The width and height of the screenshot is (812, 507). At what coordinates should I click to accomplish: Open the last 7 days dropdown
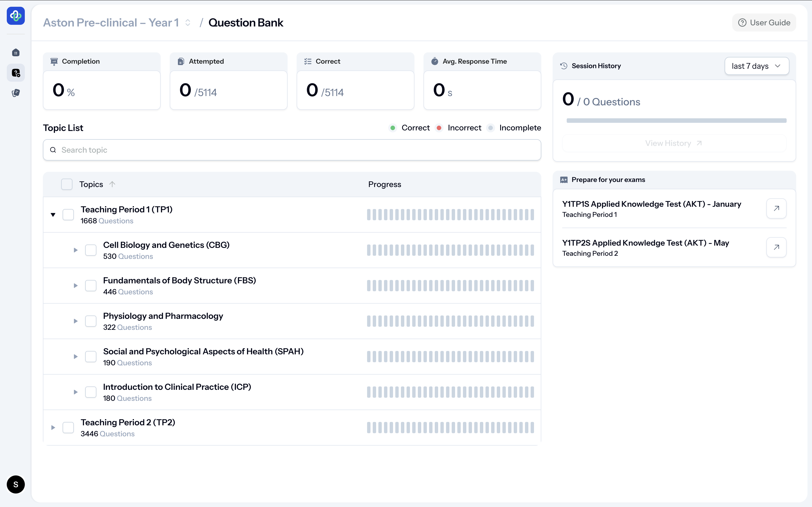[756, 66]
